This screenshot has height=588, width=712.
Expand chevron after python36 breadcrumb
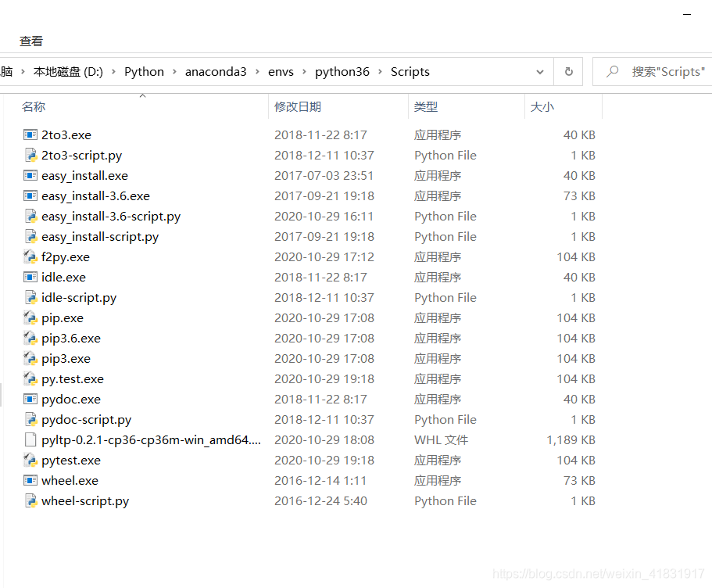click(380, 72)
